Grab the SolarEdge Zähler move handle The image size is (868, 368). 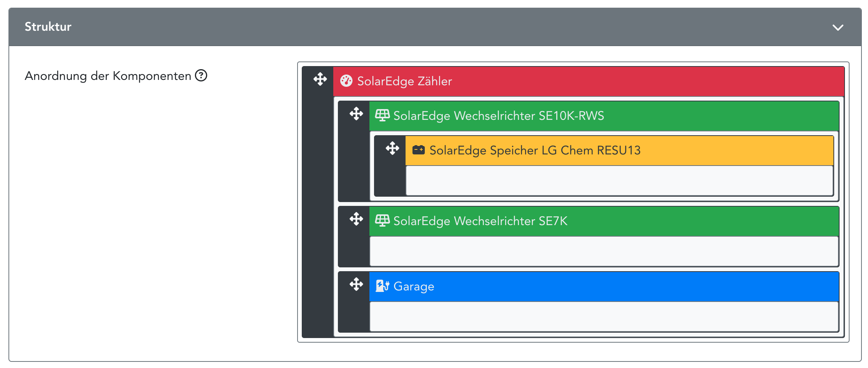(320, 80)
